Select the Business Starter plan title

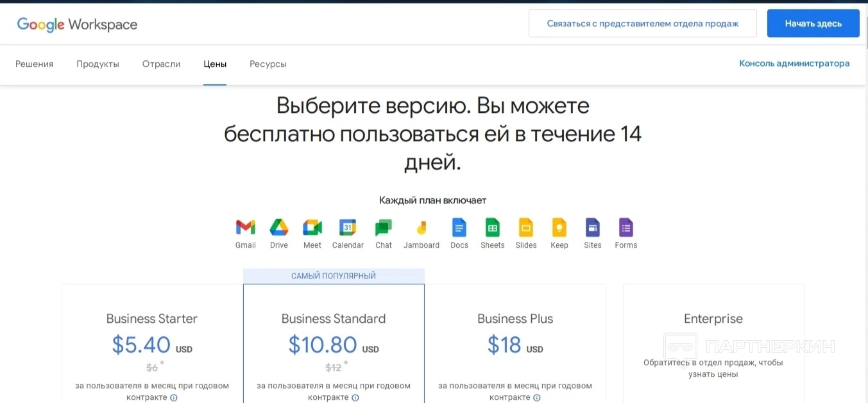click(152, 318)
